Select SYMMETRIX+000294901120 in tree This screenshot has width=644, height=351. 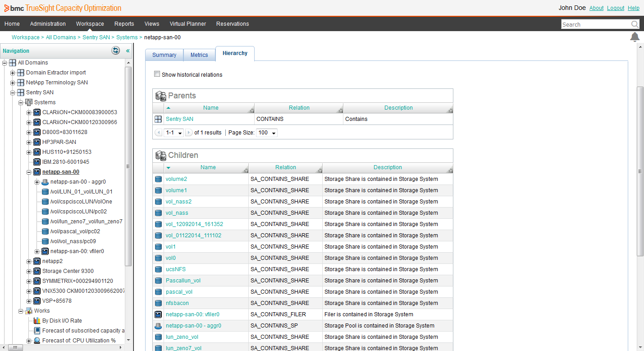pyautogui.click(x=78, y=281)
